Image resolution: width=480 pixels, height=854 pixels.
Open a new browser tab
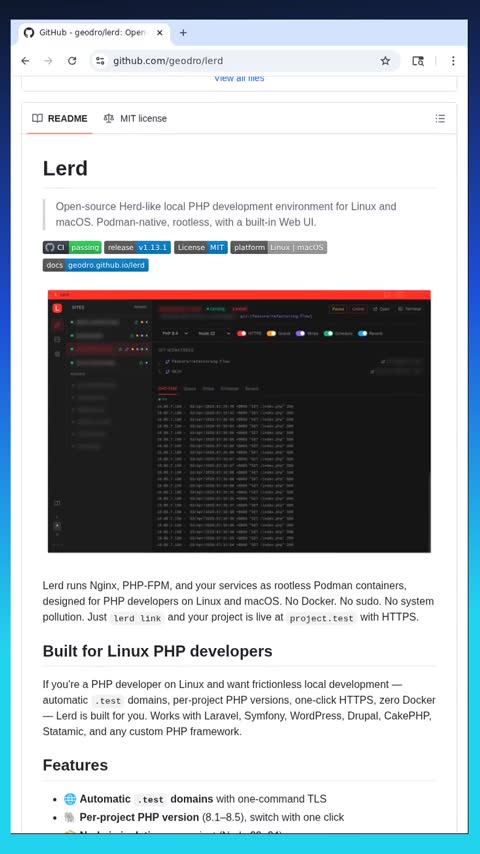183,33
